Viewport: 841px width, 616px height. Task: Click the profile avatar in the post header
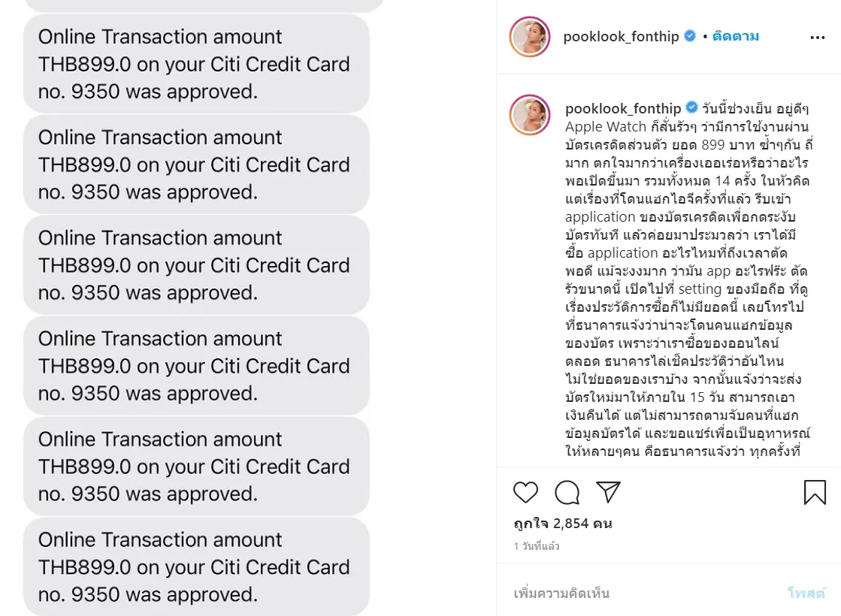coord(530,37)
